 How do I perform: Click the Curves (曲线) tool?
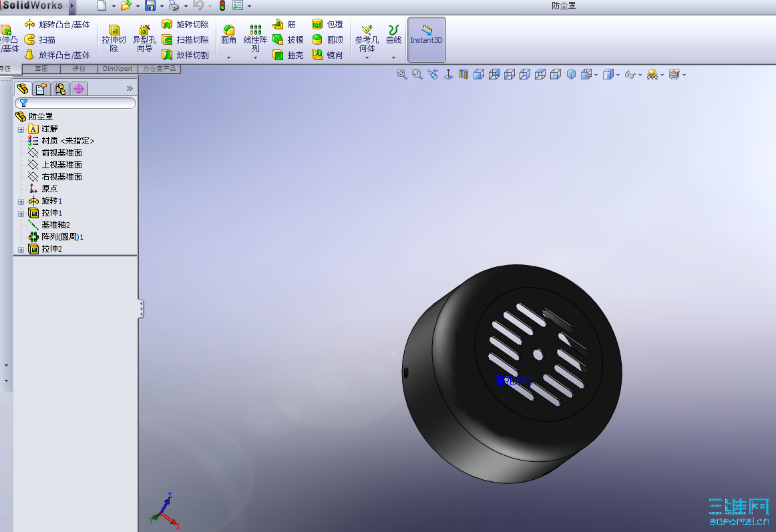(x=394, y=35)
